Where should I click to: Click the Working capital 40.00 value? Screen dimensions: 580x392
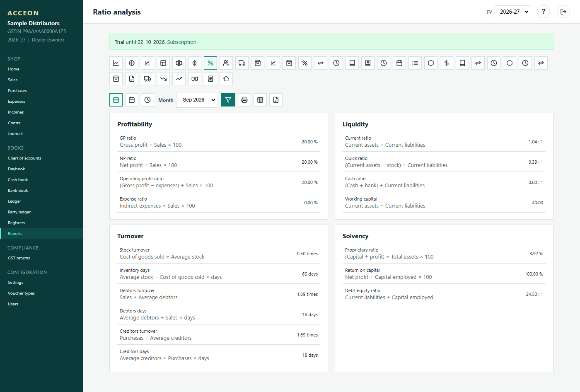537,203
